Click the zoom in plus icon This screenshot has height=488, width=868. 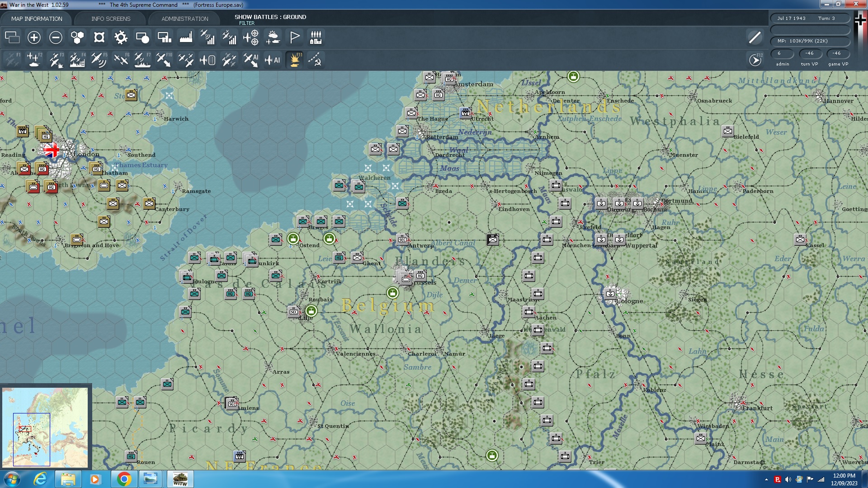pyautogui.click(x=34, y=38)
